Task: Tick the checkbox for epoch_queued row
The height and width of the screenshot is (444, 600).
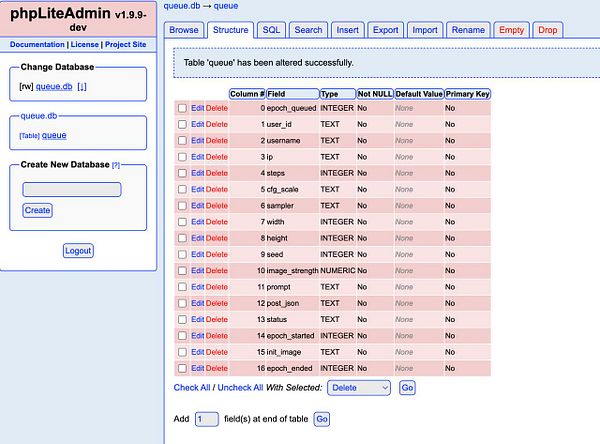Action: (x=182, y=108)
